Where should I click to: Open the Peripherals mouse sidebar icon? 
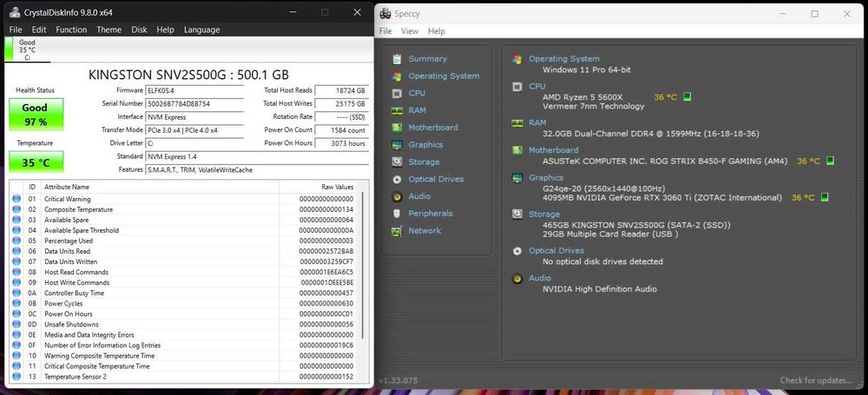tap(397, 214)
